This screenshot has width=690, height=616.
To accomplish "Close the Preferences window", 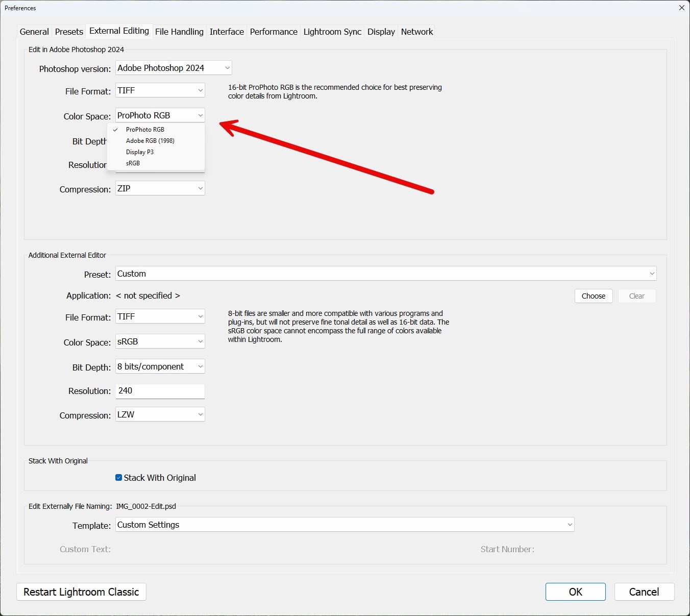I will coord(681,8).
